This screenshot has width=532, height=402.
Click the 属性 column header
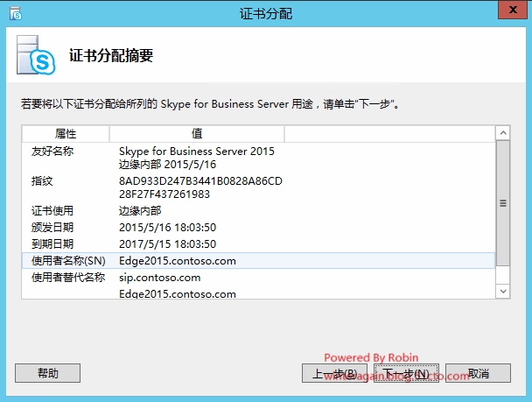pos(66,134)
